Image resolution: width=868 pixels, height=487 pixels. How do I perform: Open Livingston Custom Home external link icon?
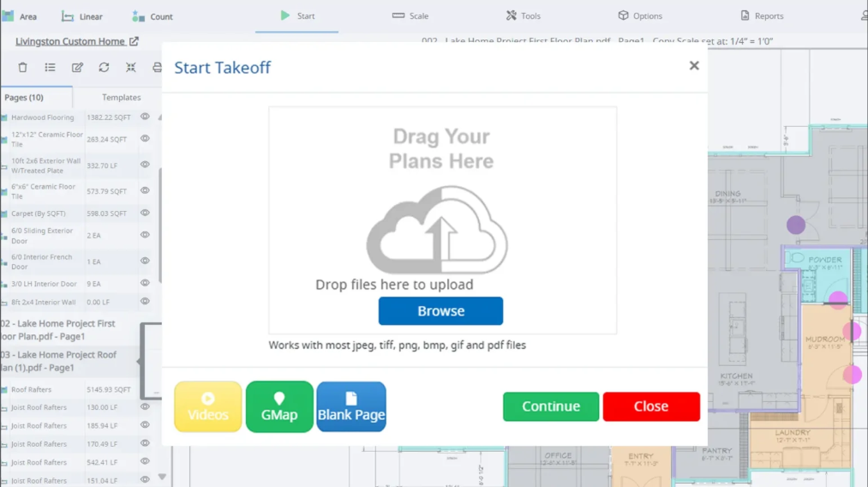[134, 41]
